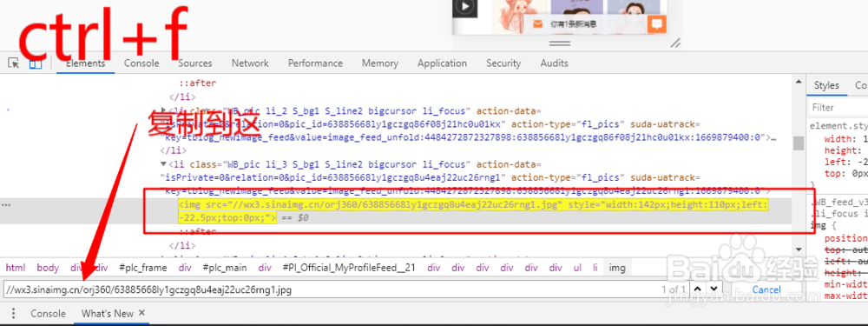Jump to previous search result arrow
868x326 pixels.
click(698, 289)
